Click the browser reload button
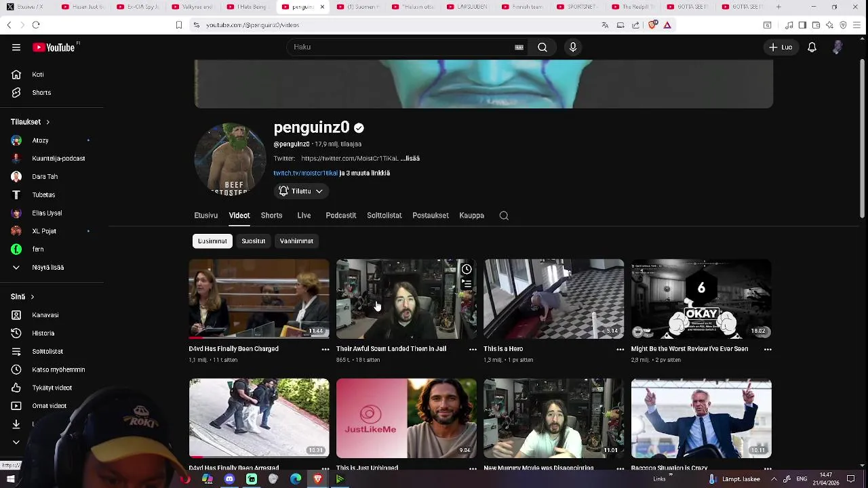This screenshot has height=488, width=868. coord(36,25)
